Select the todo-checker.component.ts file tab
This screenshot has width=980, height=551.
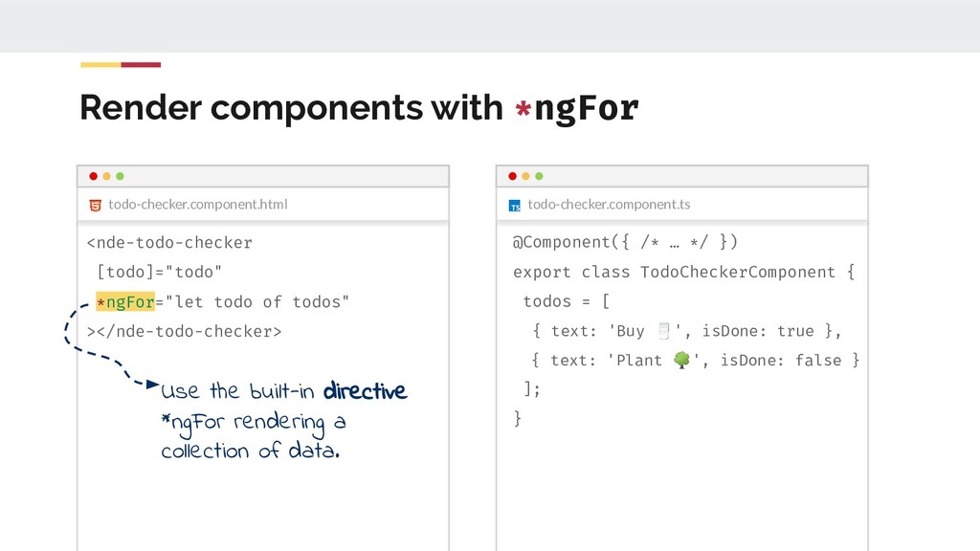coord(608,205)
